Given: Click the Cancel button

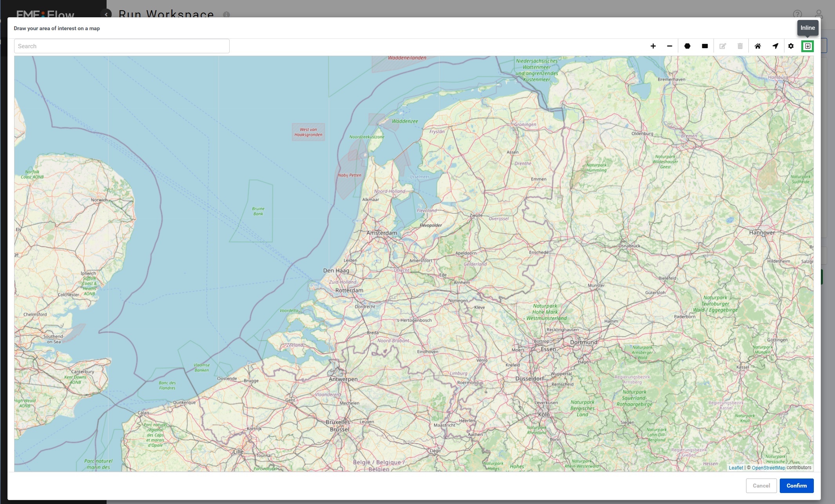Looking at the screenshot, I should click(x=762, y=486).
